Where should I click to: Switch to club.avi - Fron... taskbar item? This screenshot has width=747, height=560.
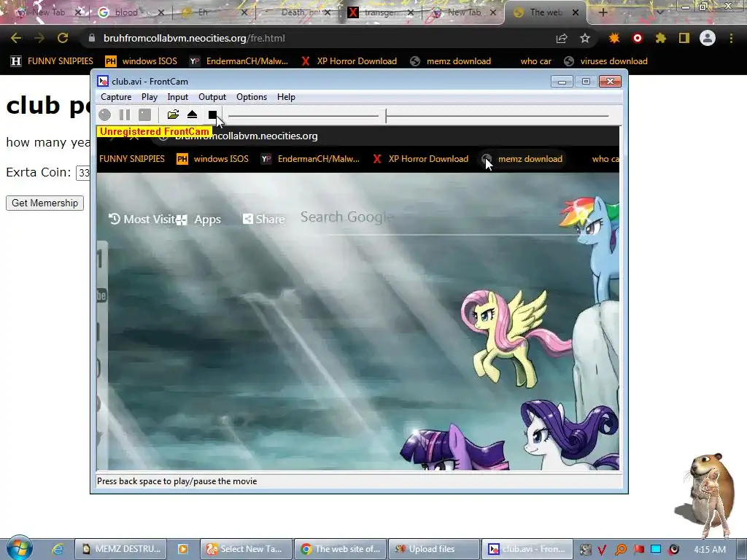(527, 549)
